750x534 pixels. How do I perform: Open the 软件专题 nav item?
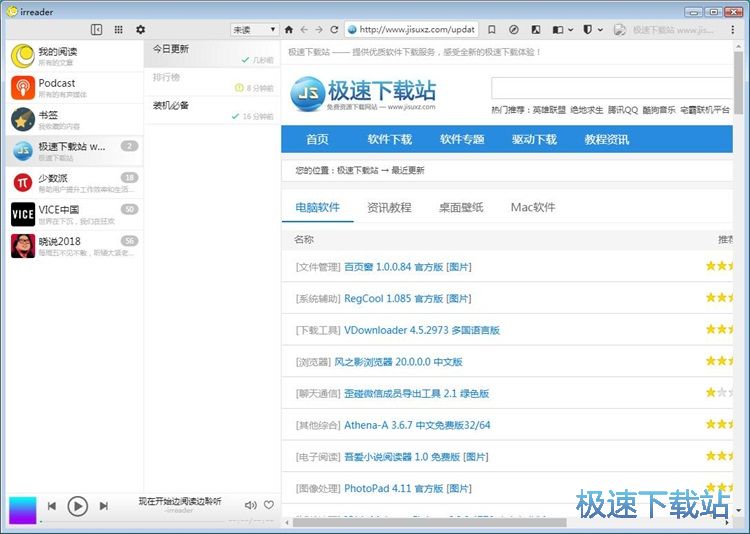[x=462, y=139]
